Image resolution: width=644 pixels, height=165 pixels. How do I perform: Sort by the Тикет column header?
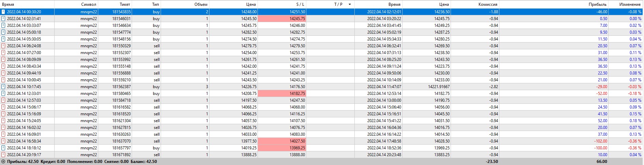[x=125, y=4]
